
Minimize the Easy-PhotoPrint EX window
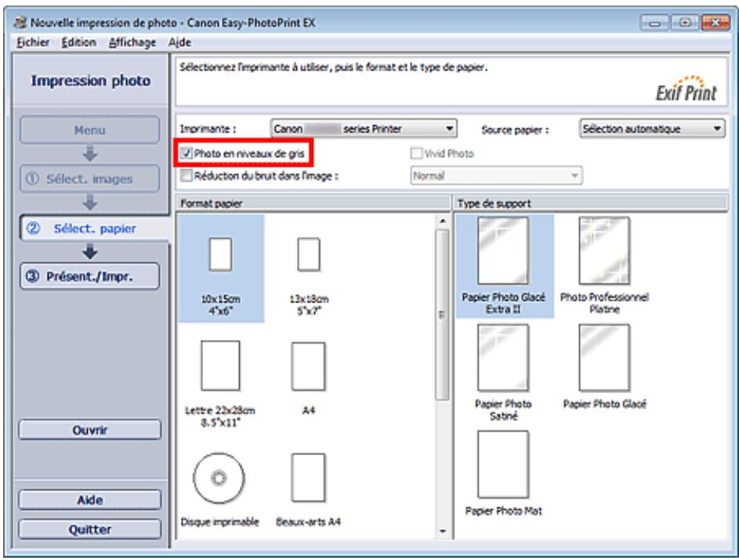tap(654, 23)
